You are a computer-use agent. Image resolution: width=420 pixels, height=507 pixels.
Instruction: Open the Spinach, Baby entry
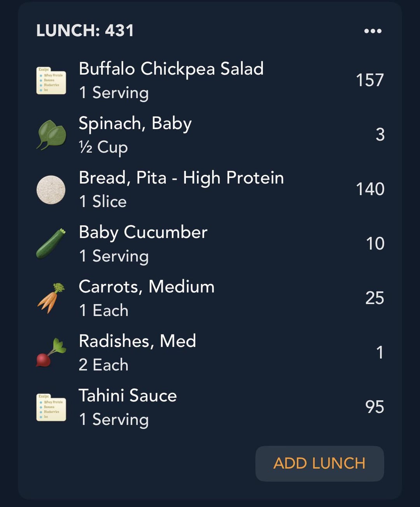pos(210,135)
